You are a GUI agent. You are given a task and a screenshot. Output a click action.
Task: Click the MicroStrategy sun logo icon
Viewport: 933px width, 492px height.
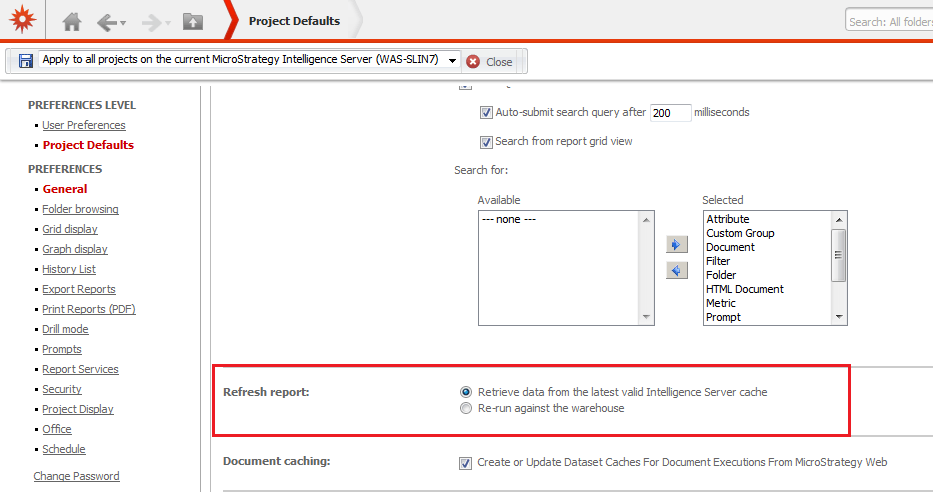click(23, 19)
